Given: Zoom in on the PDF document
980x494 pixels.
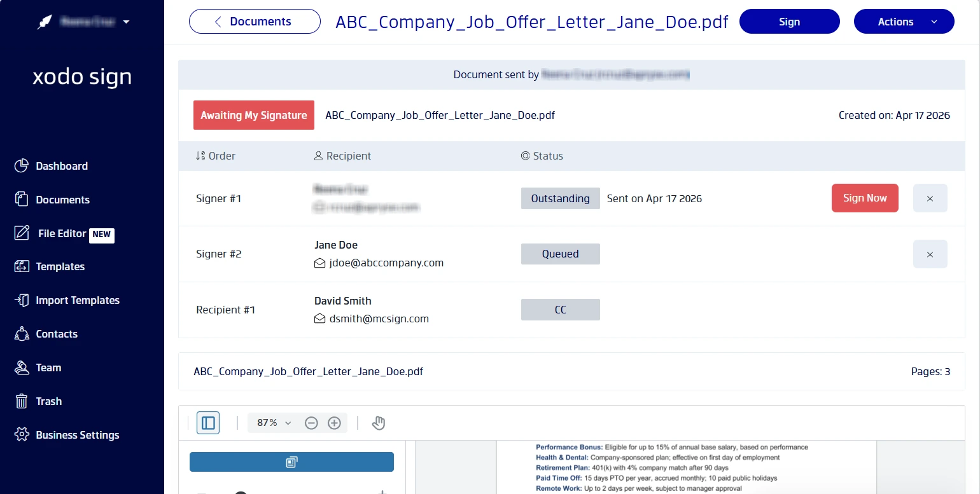Looking at the screenshot, I should pos(334,422).
